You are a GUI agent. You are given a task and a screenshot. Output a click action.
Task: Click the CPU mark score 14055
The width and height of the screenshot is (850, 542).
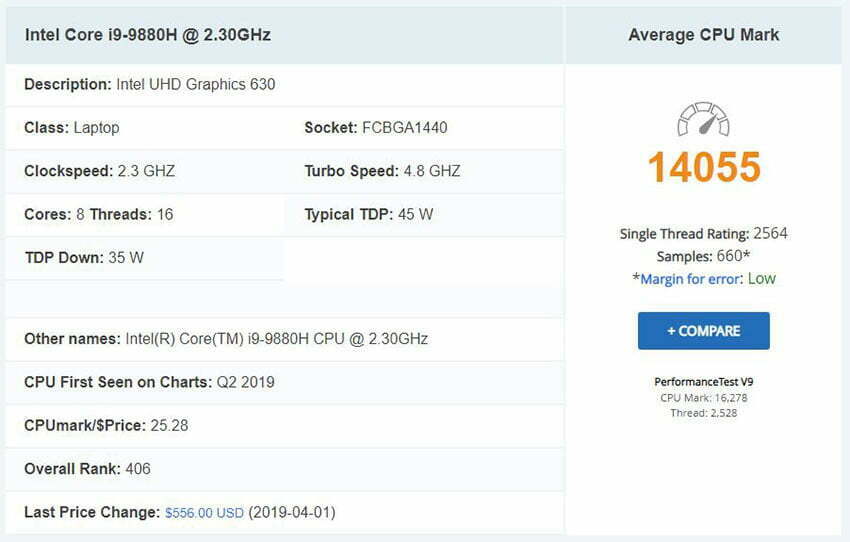704,166
